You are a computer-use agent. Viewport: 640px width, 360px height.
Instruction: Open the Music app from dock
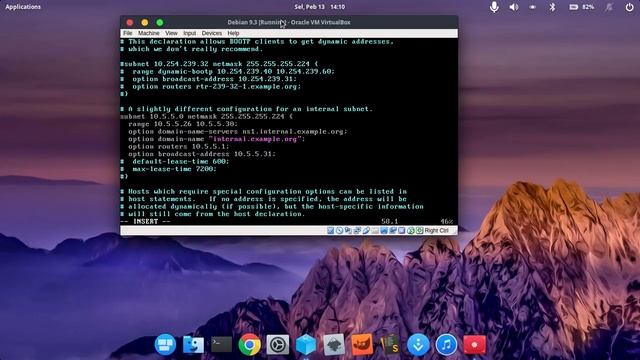coord(446,344)
